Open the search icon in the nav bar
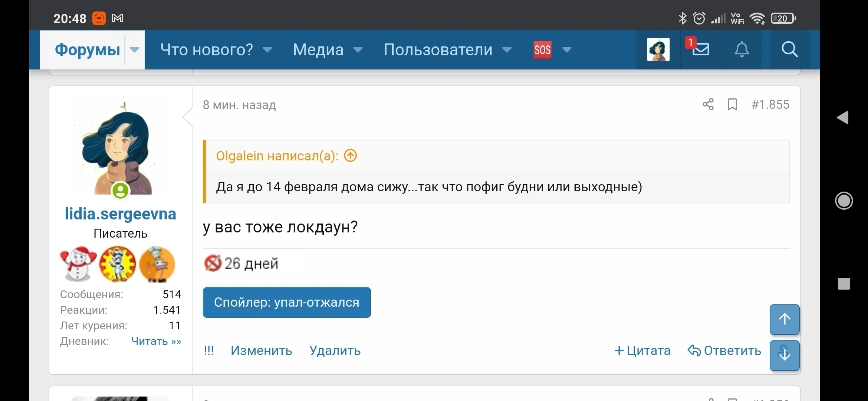Viewport: 868px width, 401px height. click(x=789, y=49)
